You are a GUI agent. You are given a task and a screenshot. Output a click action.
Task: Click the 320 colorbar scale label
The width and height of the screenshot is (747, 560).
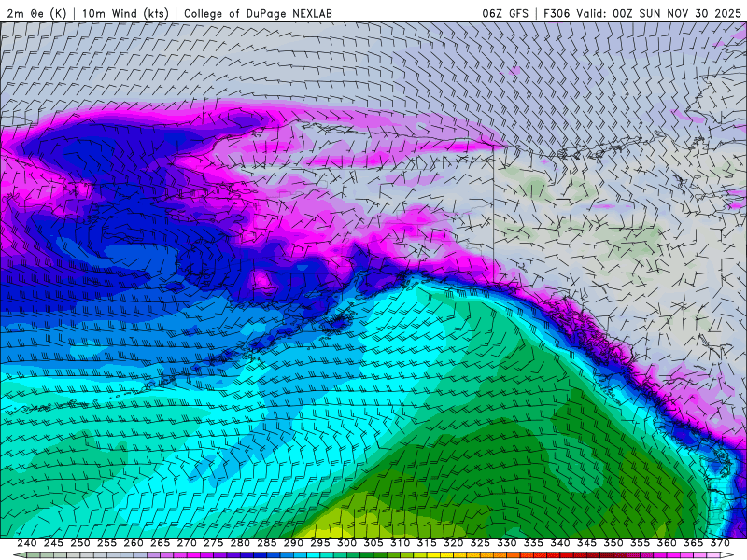coord(454,543)
